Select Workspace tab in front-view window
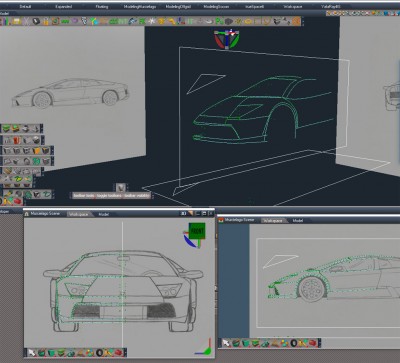Screen dimensions: 400x363 [x=79, y=214]
